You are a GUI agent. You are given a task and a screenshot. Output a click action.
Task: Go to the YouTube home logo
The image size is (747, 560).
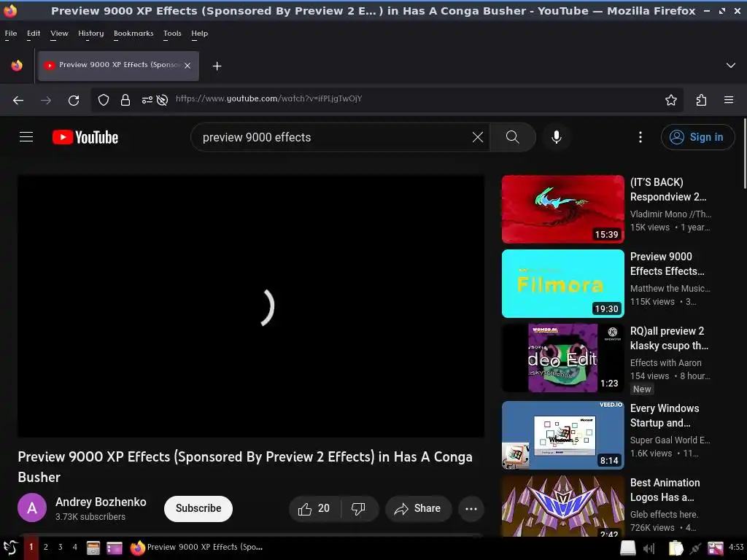click(x=85, y=137)
